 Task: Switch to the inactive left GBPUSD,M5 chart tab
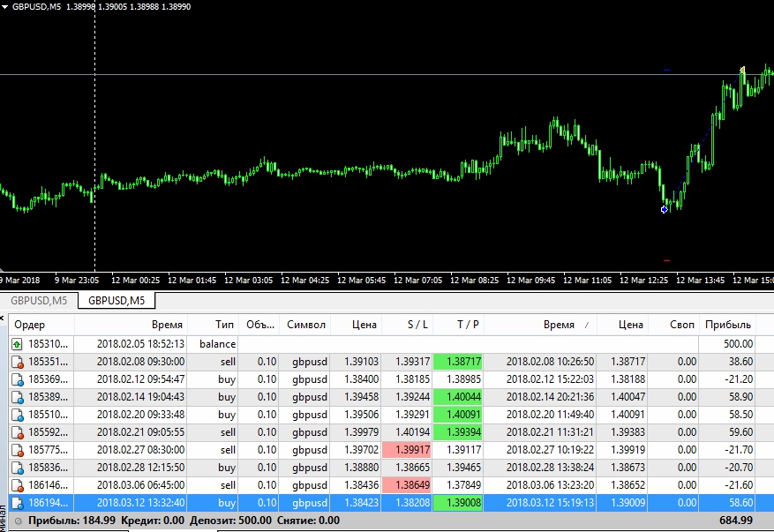click(x=39, y=301)
